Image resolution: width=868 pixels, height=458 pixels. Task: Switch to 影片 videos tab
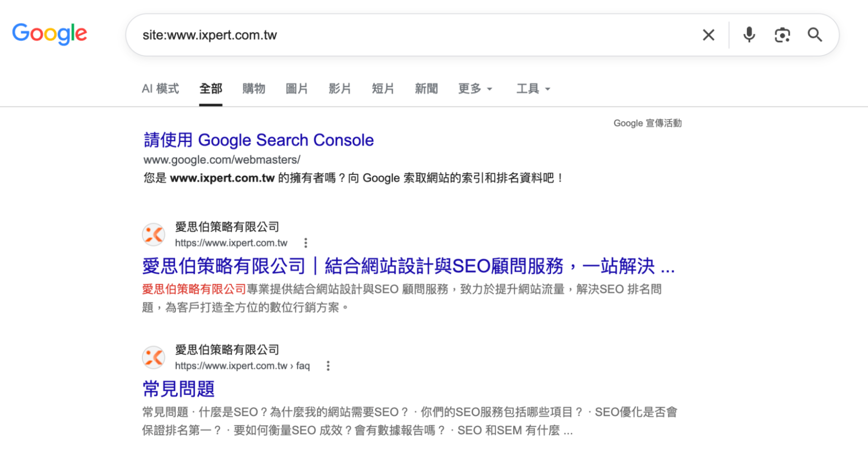[x=340, y=89]
